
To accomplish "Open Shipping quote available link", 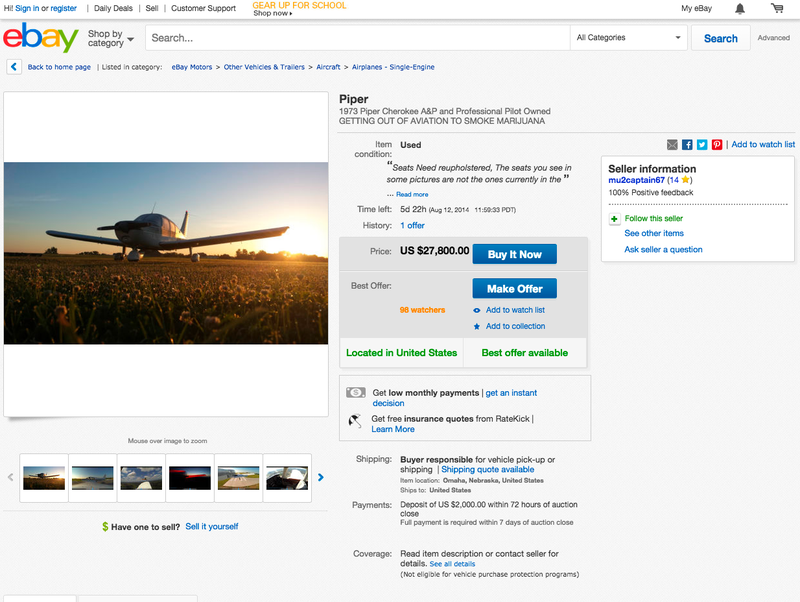I will (488, 469).
